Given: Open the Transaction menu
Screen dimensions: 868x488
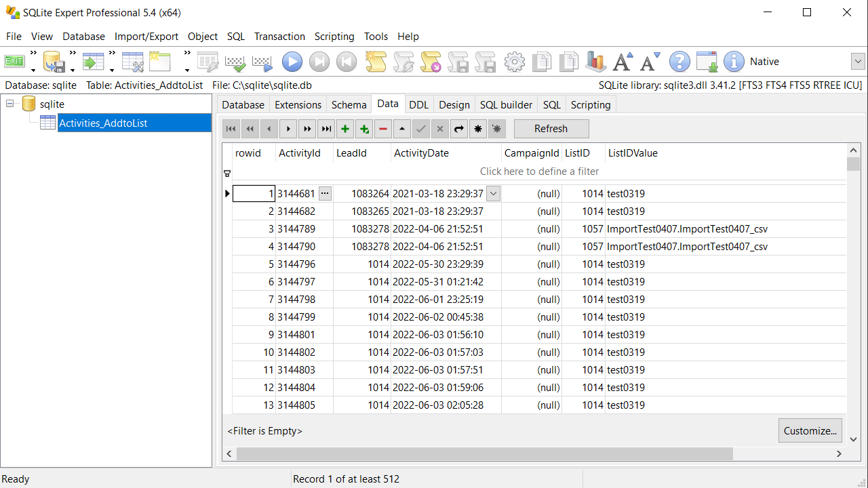Looking at the screenshot, I should click(x=279, y=37).
